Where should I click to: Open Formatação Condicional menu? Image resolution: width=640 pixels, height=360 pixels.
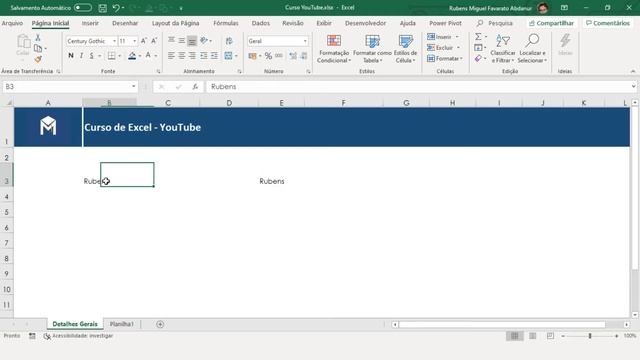click(333, 49)
